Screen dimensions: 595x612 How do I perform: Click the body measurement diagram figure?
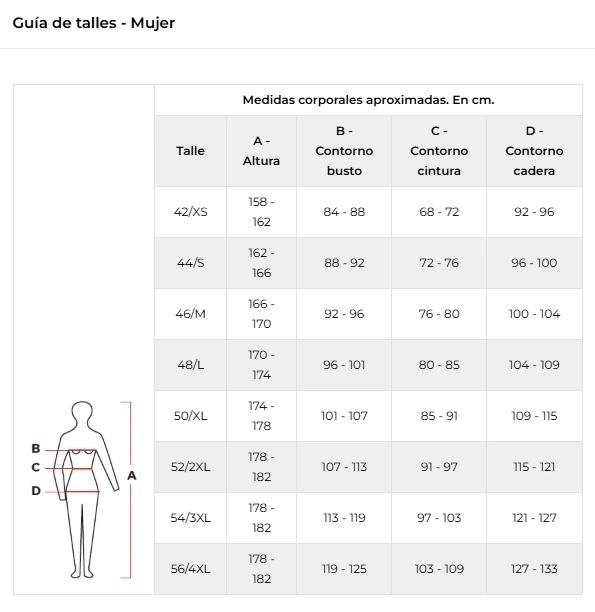click(x=83, y=489)
